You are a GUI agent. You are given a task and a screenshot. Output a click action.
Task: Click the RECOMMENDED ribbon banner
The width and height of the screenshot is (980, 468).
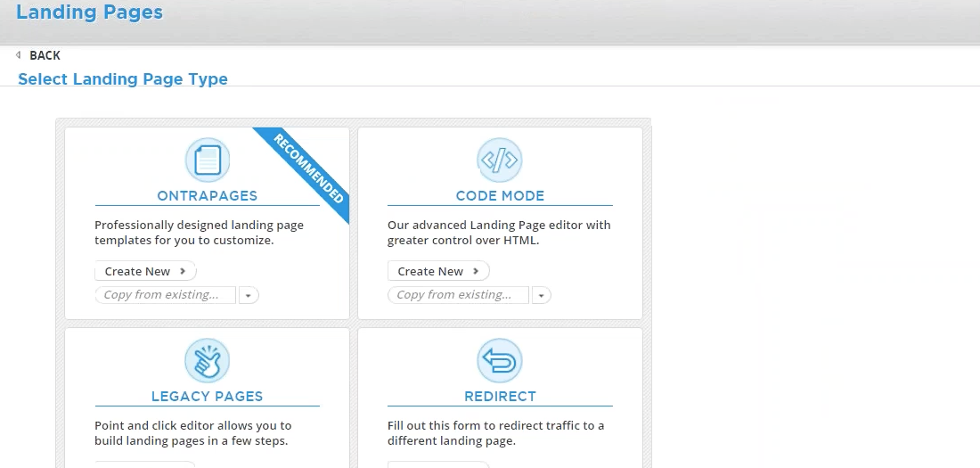click(x=307, y=168)
